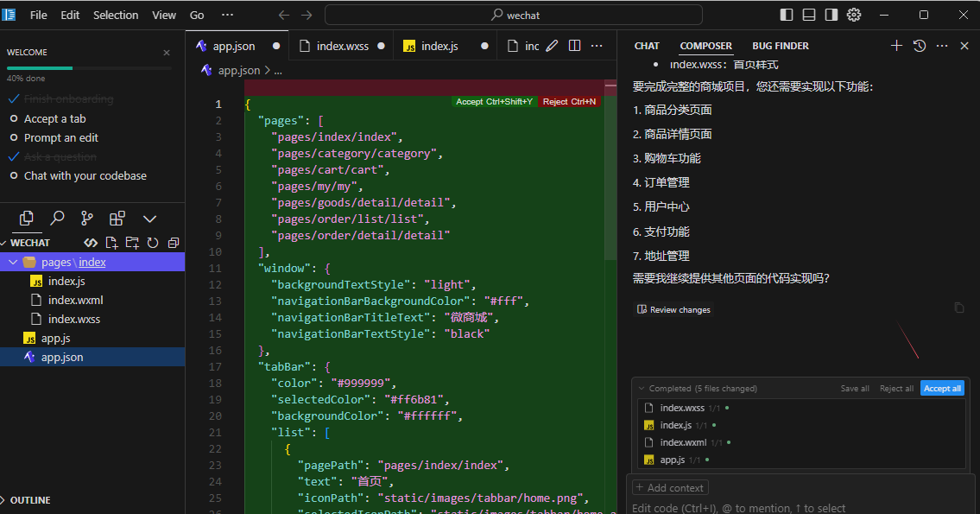The height and width of the screenshot is (514, 980).
Task: Open the Extensions view icon
Action: click(117, 219)
